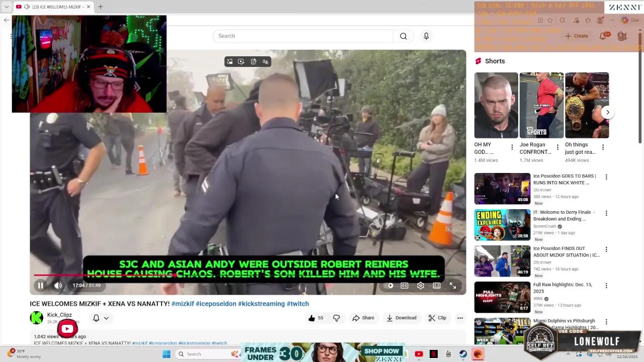Screen dimensions: 644x362
Task: Like the video with 55 likes
Action: click(x=316, y=318)
